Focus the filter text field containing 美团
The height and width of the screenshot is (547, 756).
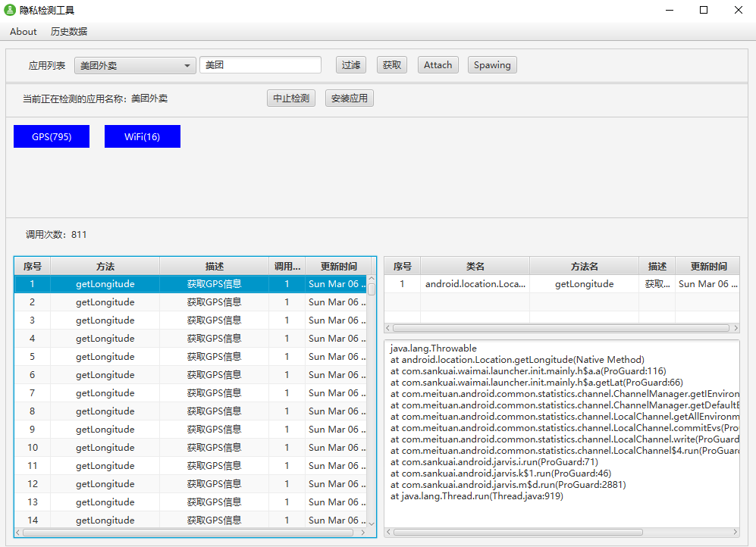260,65
